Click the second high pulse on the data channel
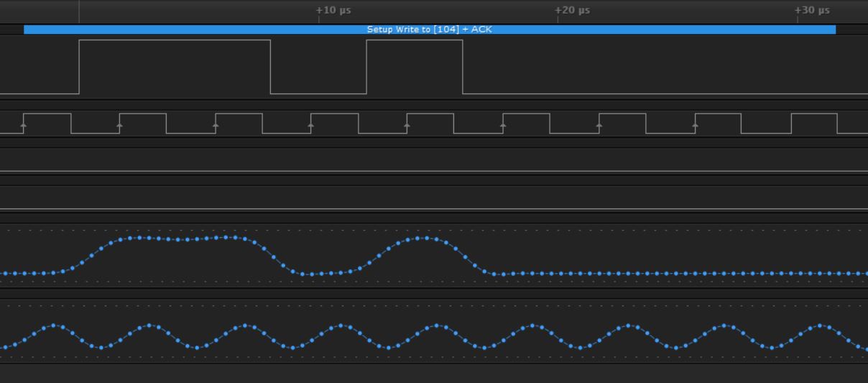This screenshot has width=868, height=383. tap(415, 41)
